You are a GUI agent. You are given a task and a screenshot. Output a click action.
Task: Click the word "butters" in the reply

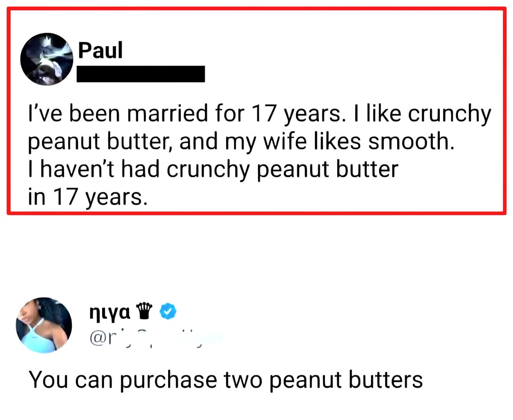(x=386, y=380)
